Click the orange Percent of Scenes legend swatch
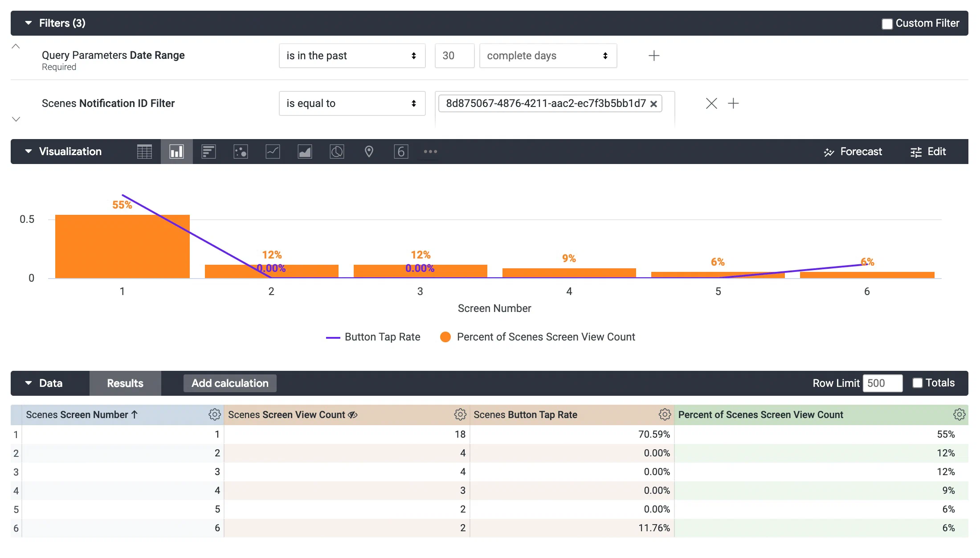Viewport: 980px width, 558px height. click(x=445, y=337)
